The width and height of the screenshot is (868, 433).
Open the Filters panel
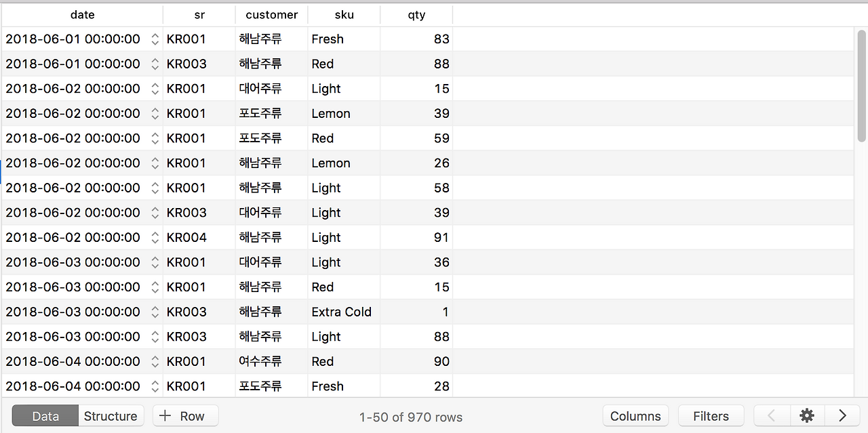tap(711, 415)
